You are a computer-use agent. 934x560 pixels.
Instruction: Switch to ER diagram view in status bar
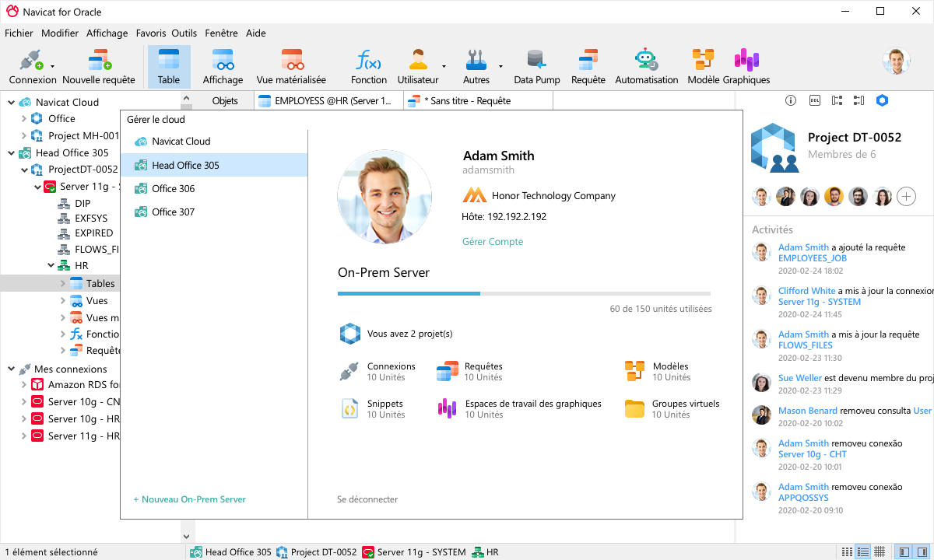pyautogui.click(x=880, y=551)
